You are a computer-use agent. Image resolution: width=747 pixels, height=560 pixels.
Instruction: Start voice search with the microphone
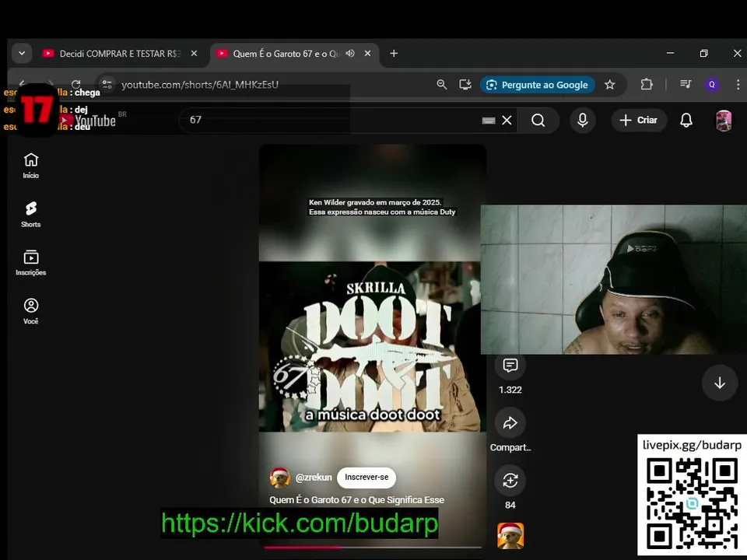582,120
